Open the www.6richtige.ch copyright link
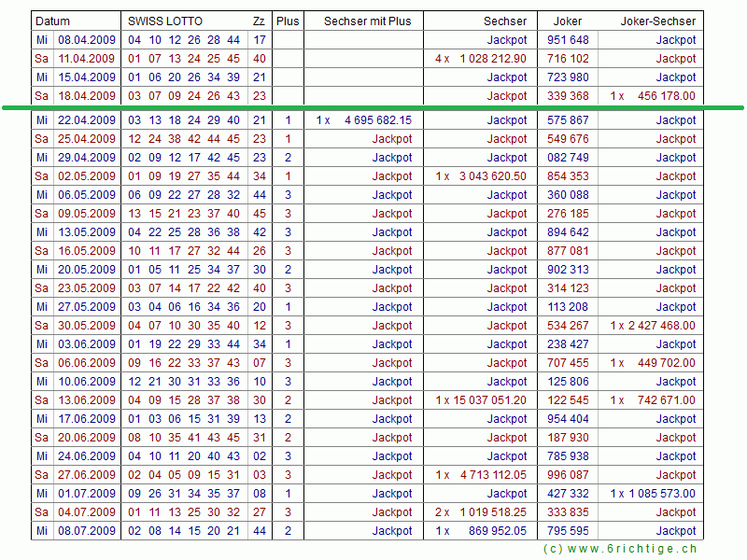The image size is (747, 560). point(620,549)
